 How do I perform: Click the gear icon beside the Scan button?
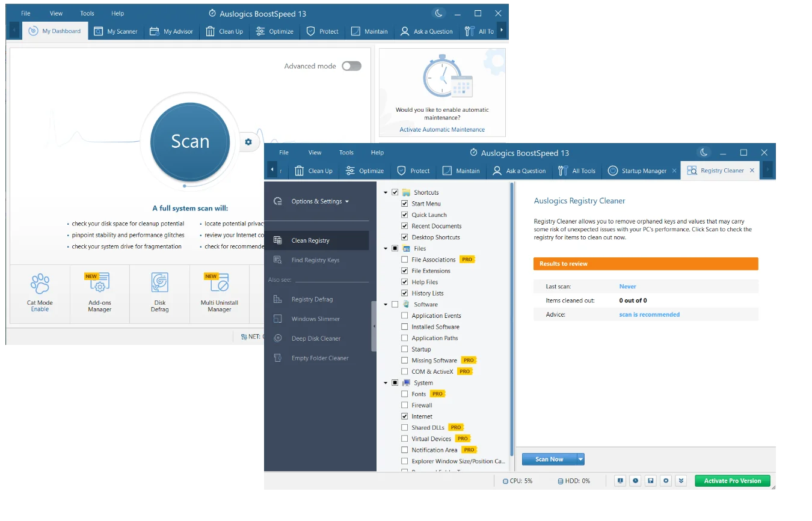pyautogui.click(x=248, y=142)
